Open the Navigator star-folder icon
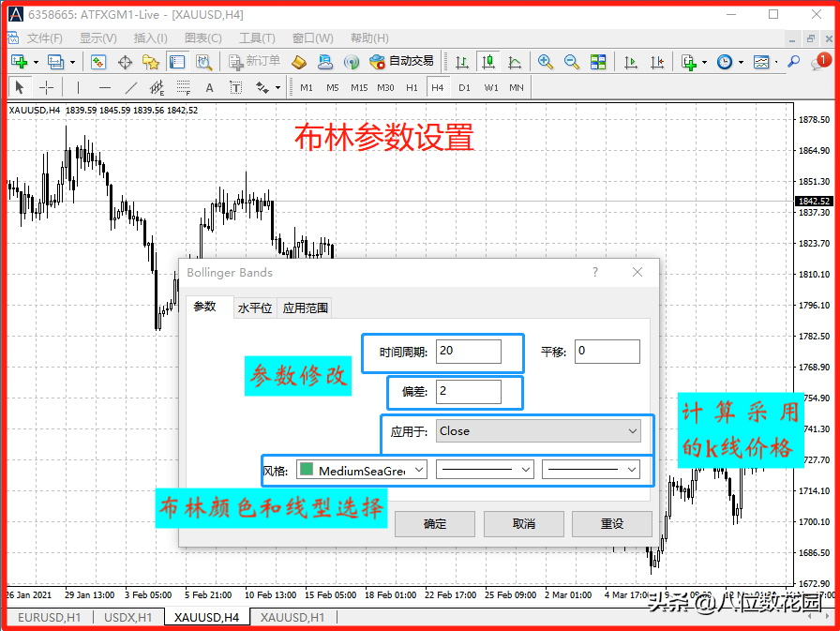The image size is (840, 631). point(151,62)
